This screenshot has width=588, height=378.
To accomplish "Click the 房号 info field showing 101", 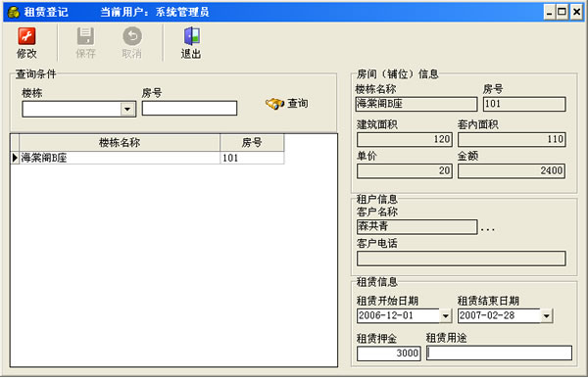I will tap(524, 104).
